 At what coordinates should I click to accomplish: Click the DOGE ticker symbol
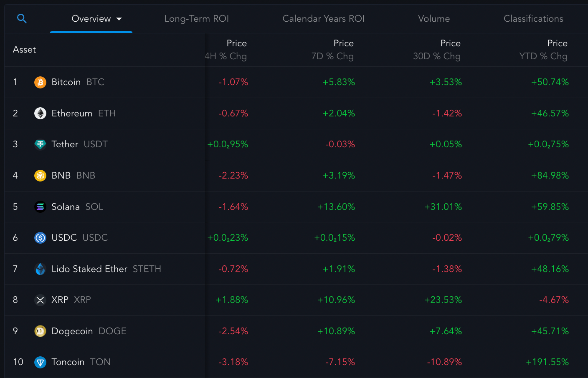click(112, 331)
